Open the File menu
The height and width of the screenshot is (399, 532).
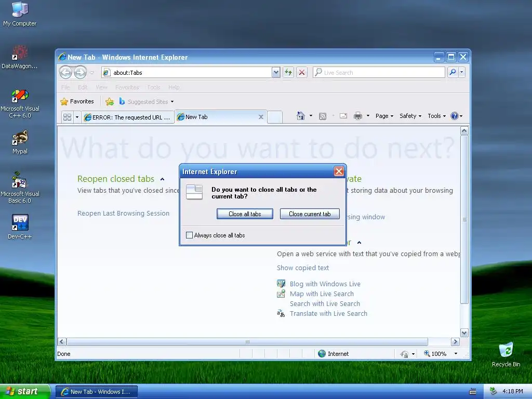(65, 87)
